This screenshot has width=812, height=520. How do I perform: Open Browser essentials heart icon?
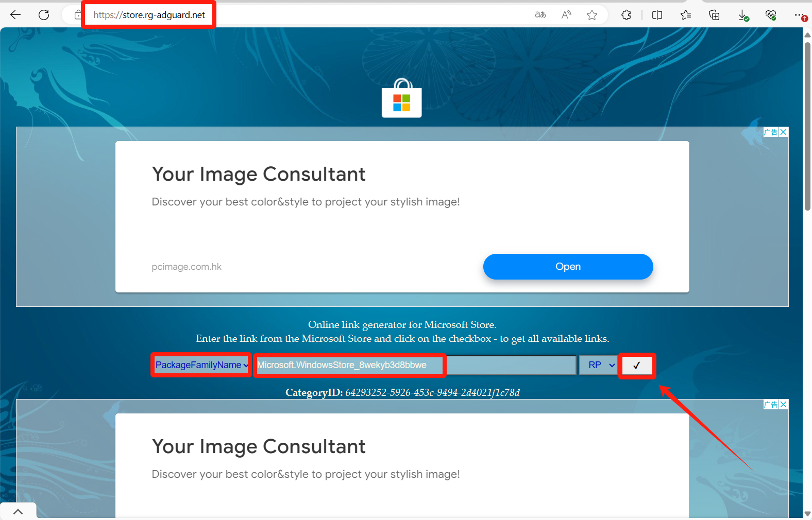pyautogui.click(x=771, y=15)
